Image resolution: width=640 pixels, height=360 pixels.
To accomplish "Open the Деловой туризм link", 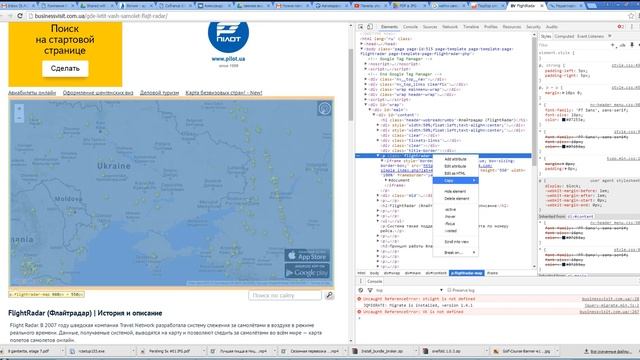I will (159, 93).
